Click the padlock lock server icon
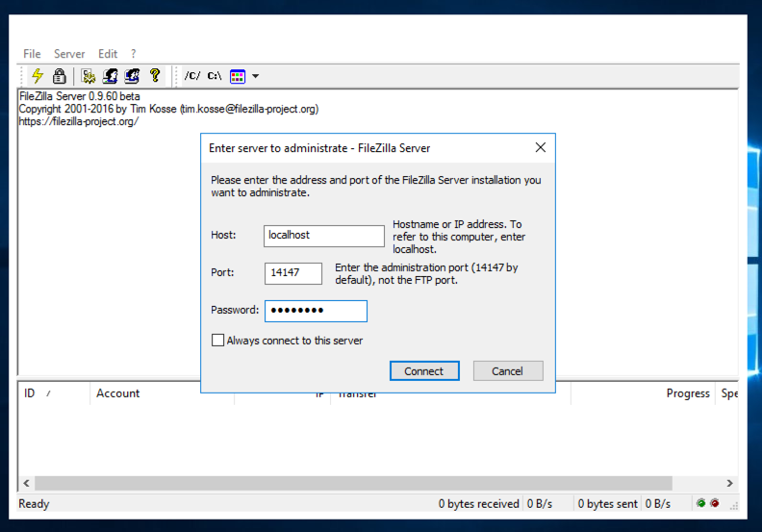The image size is (762, 532). 60,76
